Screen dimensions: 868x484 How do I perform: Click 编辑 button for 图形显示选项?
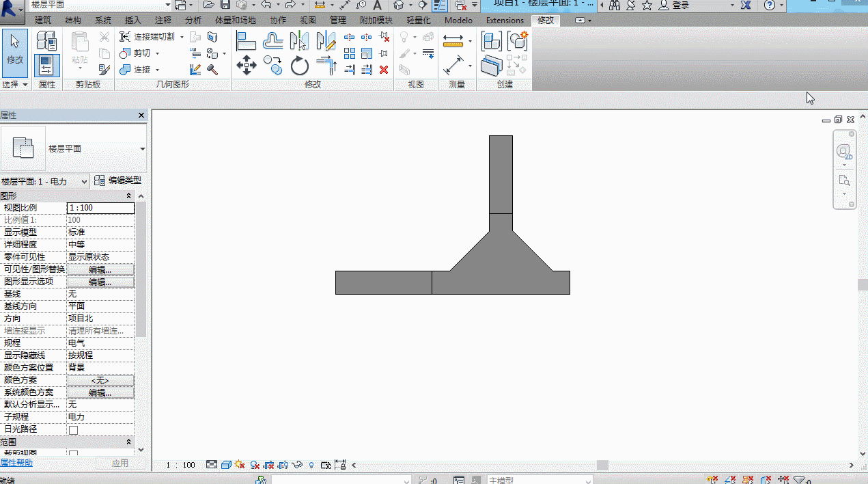click(100, 282)
